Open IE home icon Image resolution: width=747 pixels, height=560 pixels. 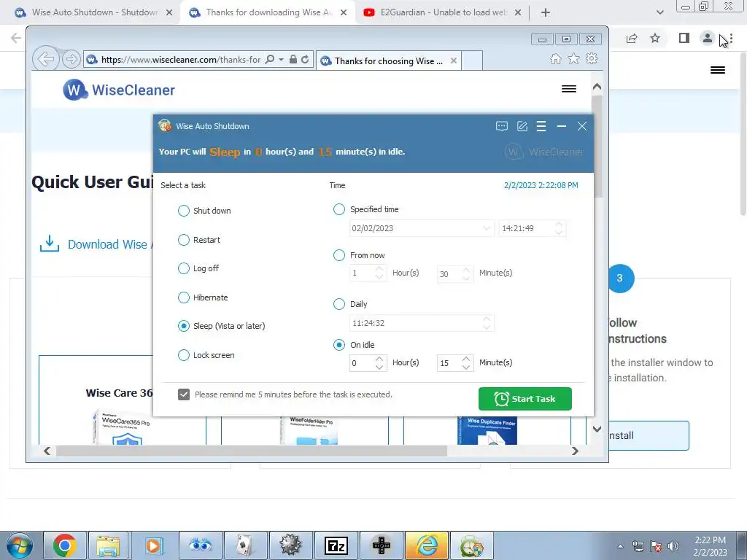click(555, 58)
